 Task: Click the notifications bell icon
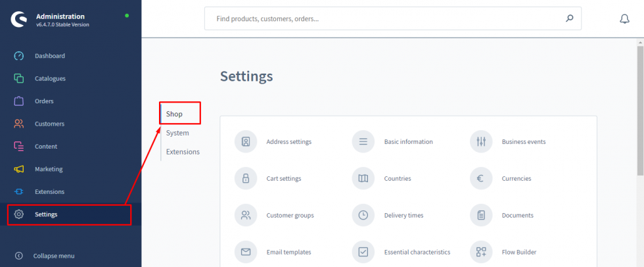point(624,19)
